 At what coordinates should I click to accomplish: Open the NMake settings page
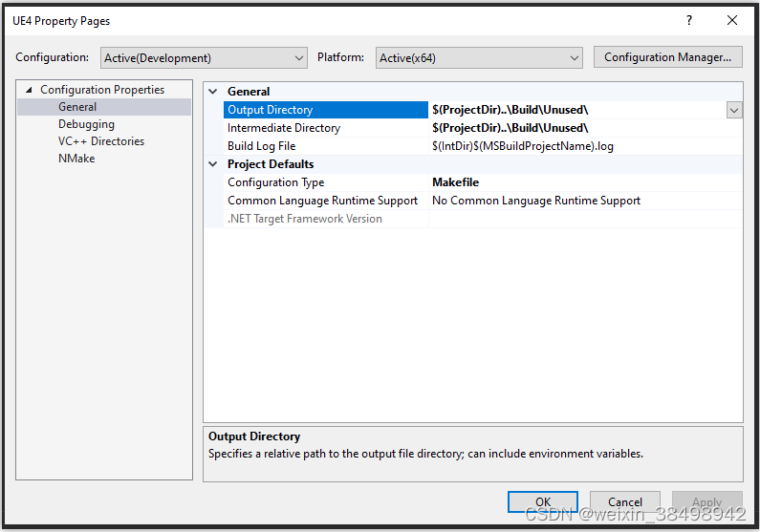[76, 159]
